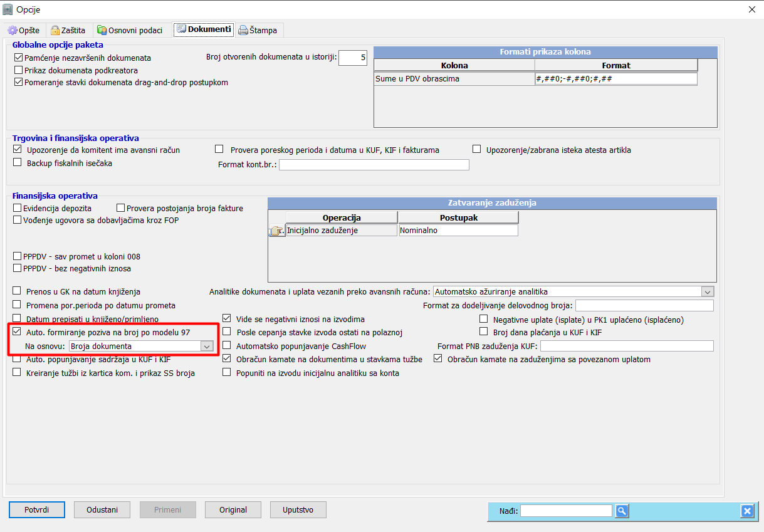Screen dimensions: 764x532
Task: Open the Zaštita tab
Action: pyautogui.click(x=69, y=30)
